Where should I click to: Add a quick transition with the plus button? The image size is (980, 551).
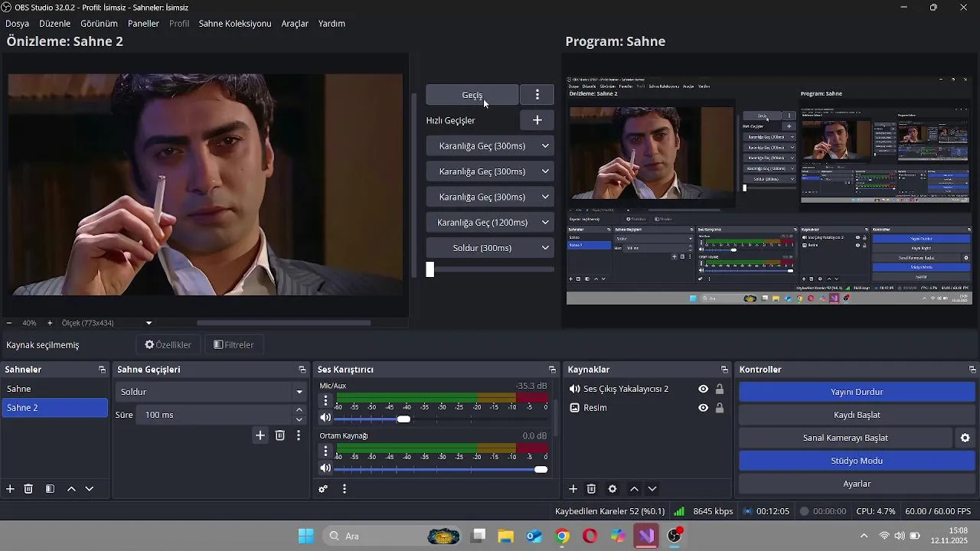[537, 120]
